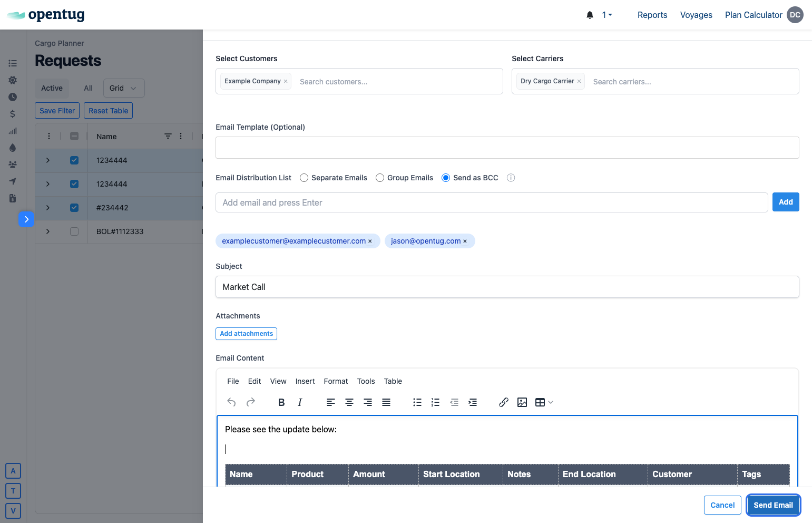
Task: Open the Edit menu in editor
Action: pyautogui.click(x=255, y=381)
